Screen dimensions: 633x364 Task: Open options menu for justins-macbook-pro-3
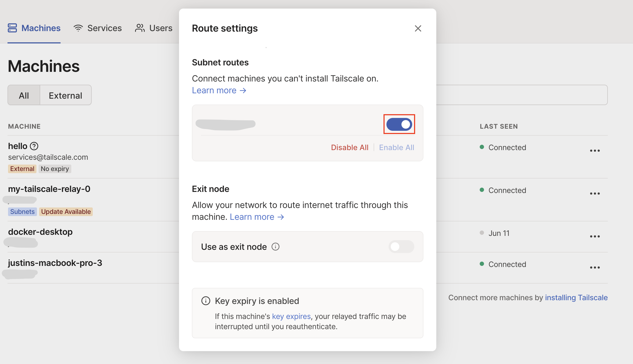coord(595,268)
